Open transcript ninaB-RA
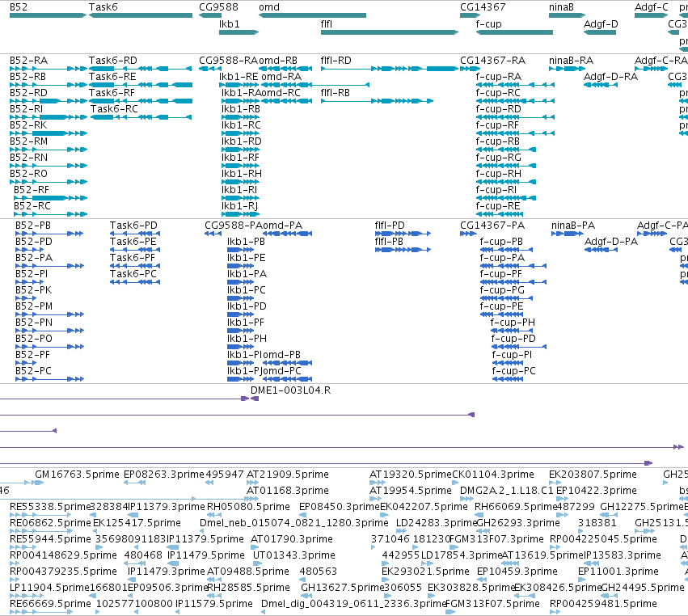Image resolution: width=688 pixels, height=616 pixels. click(x=571, y=60)
